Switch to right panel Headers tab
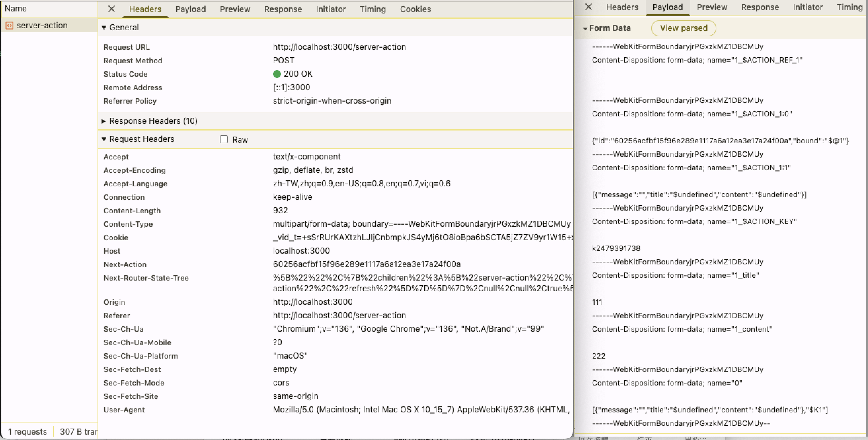Screen dimensions: 868x440 coord(622,7)
